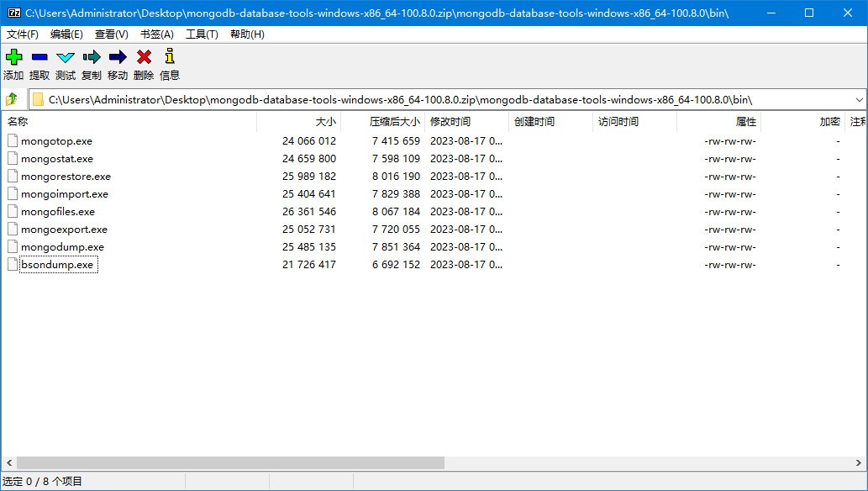This screenshot has height=491, width=868.
Task: Select the mongotop.exe file name
Action: tap(56, 141)
